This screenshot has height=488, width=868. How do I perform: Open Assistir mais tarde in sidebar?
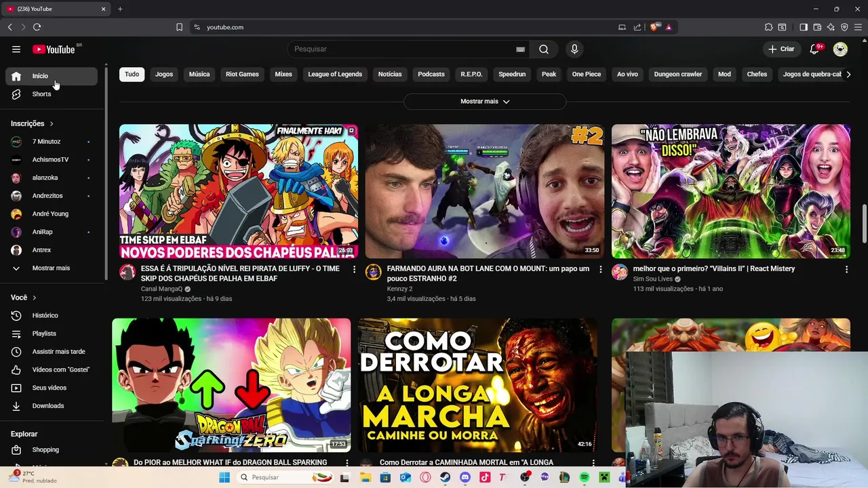[52, 352]
